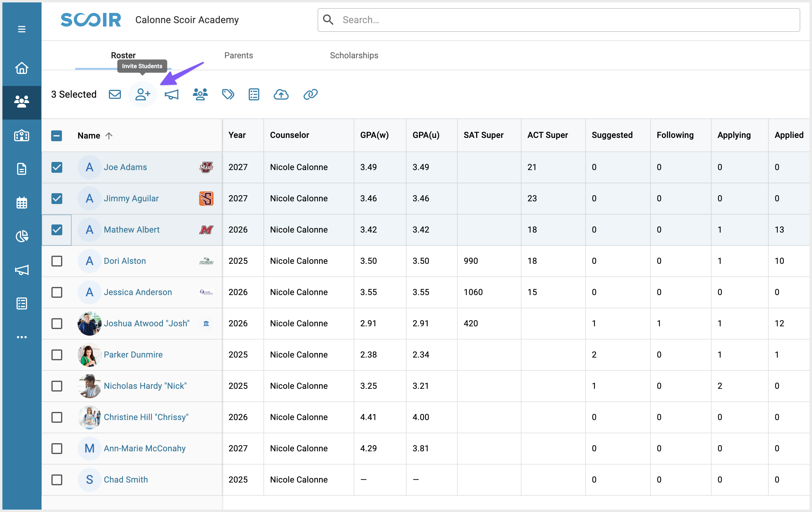The image size is (812, 512).
Task: Open Reports pie chart icon in sidebar
Action: click(x=22, y=236)
